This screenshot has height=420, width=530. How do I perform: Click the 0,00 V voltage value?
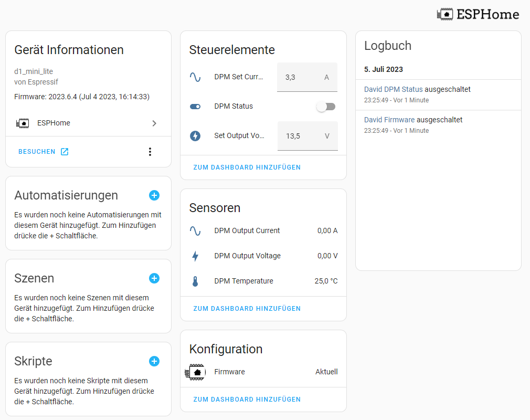pos(327,256)
